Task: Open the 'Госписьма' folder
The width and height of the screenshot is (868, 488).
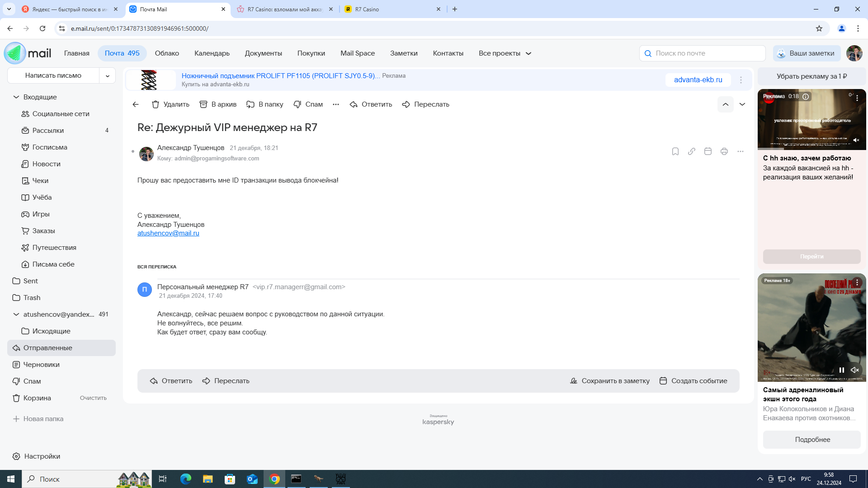Action: [x=61, y=147]
